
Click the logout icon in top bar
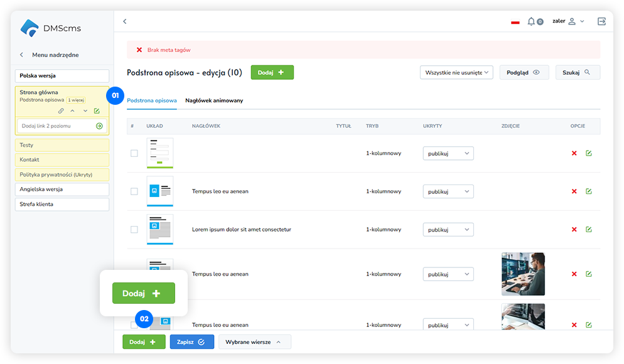coord(601,21)
